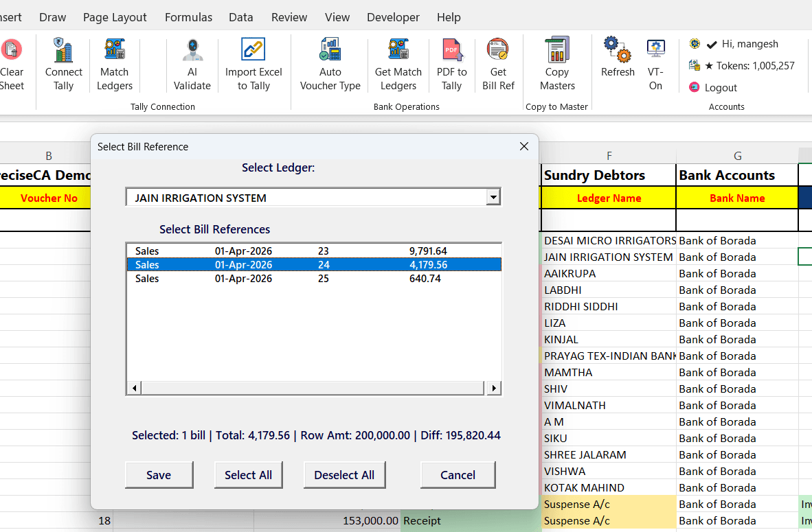
Task: Select the KOTAK MAHIND cell
Action: pyautogui.click(x=609, y=487)
